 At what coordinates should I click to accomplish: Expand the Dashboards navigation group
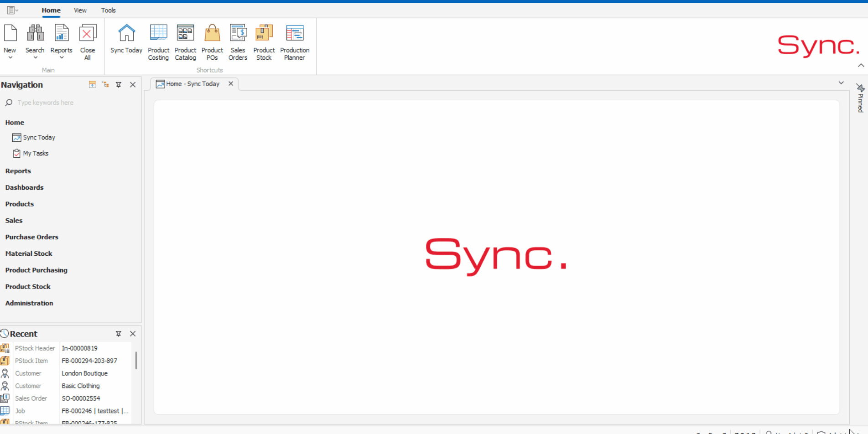(24, 187)
